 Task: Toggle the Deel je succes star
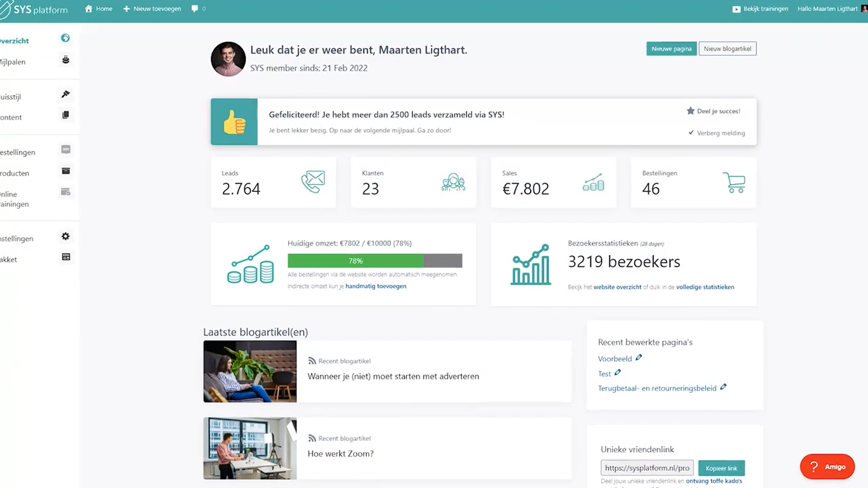[x=691, y=110]
